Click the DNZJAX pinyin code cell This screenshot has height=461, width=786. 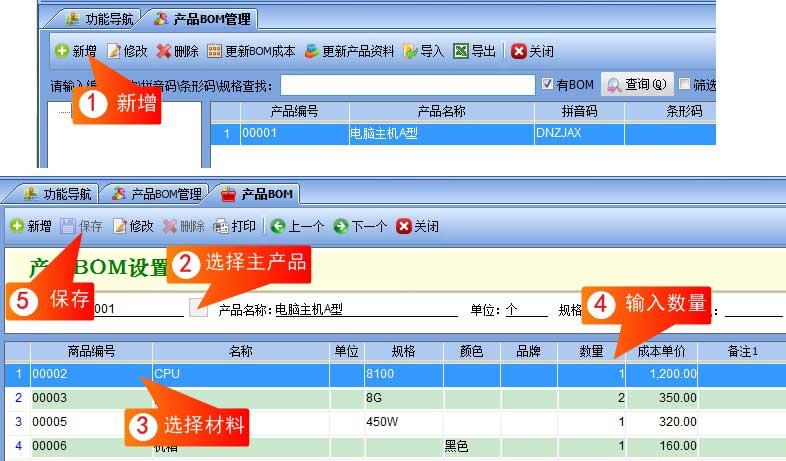579,133
